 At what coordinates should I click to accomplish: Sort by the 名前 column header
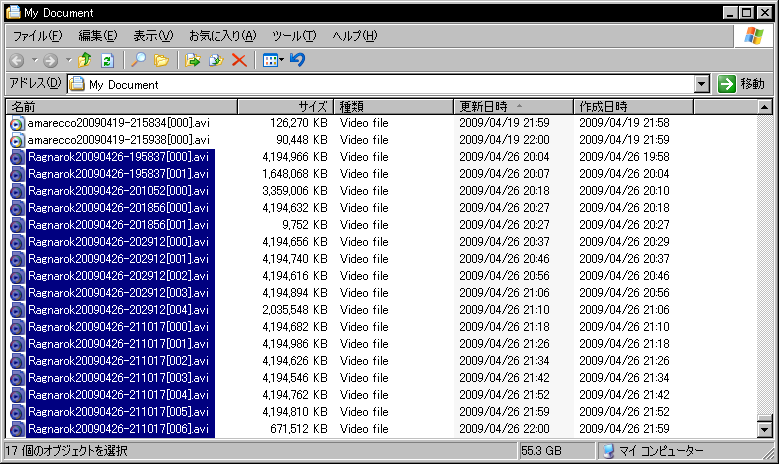click(x=122, y=106)
